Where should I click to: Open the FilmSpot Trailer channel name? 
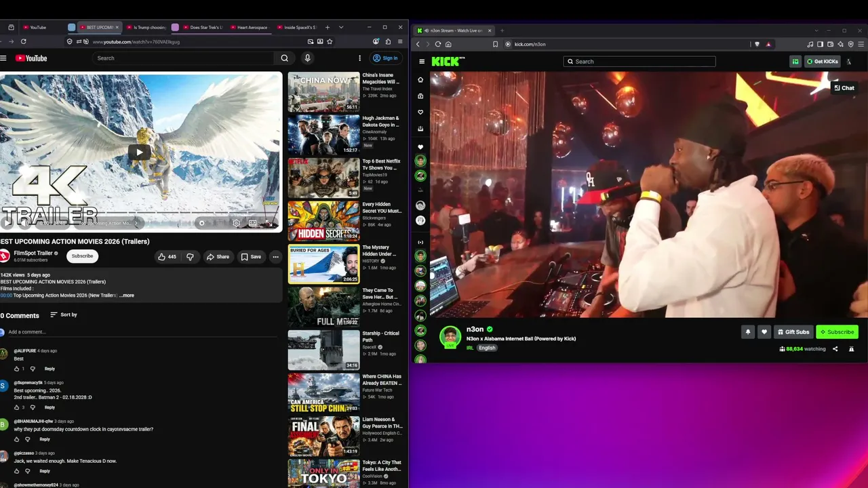[x=33, y=253]
